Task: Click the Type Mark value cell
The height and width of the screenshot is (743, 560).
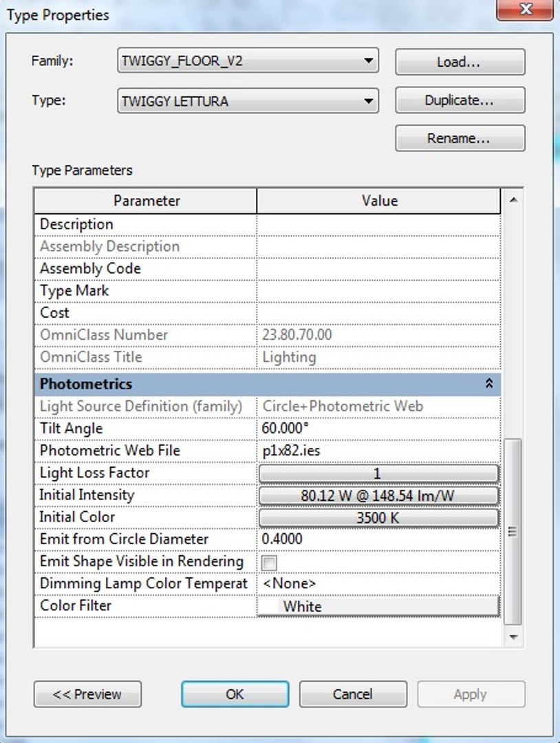Action: pyautogui.click(x=378, y=290)
